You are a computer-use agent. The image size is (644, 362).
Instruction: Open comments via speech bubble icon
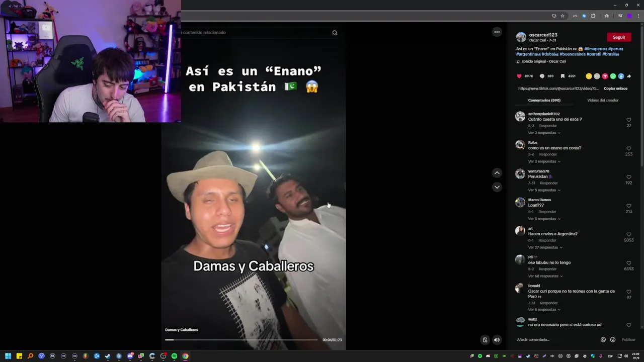(x=542, y=76)
